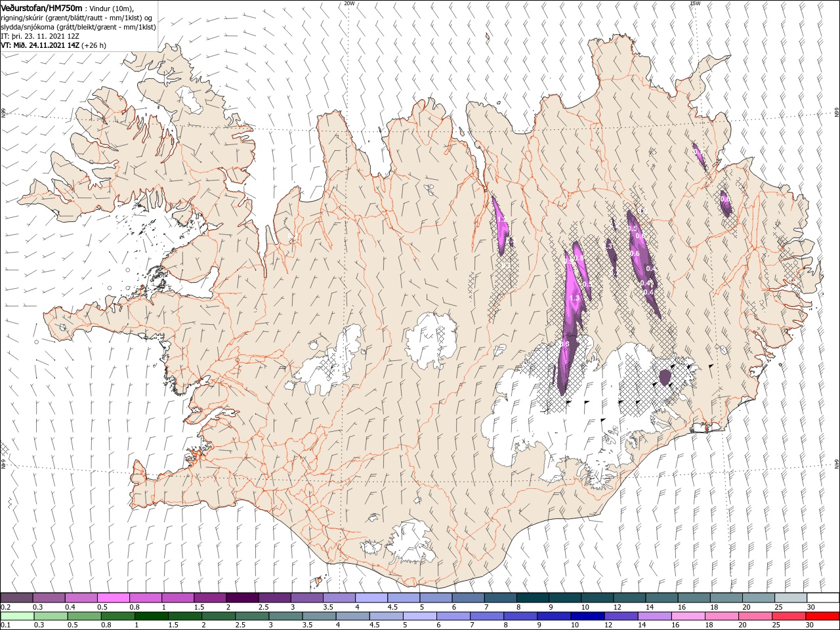The image size is (840, 630).
Task: Pick the upper legend swatch labeled 2.5
Action: (274, 597)
